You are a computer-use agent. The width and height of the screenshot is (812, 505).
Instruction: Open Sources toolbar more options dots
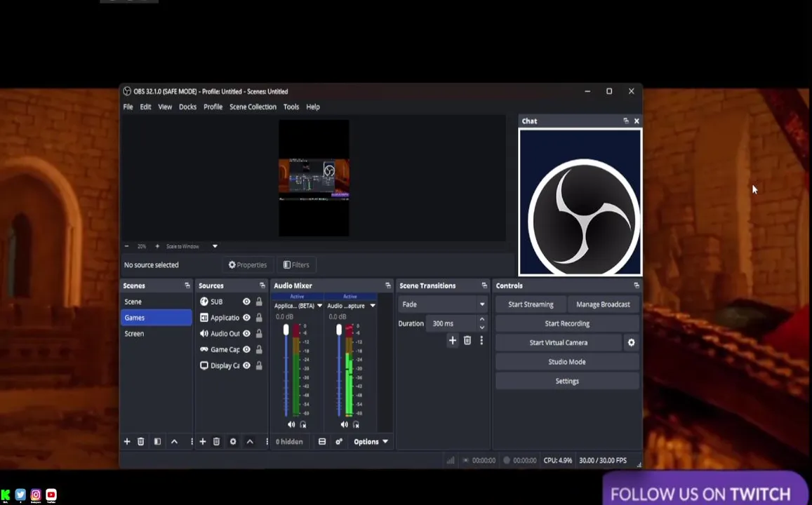point(267,441)
